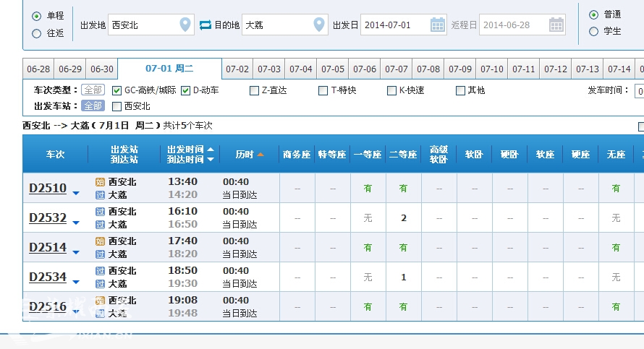Switch to the 07-10 date tab
This screenshot has width=644, height=349.
tap(492, 69)
